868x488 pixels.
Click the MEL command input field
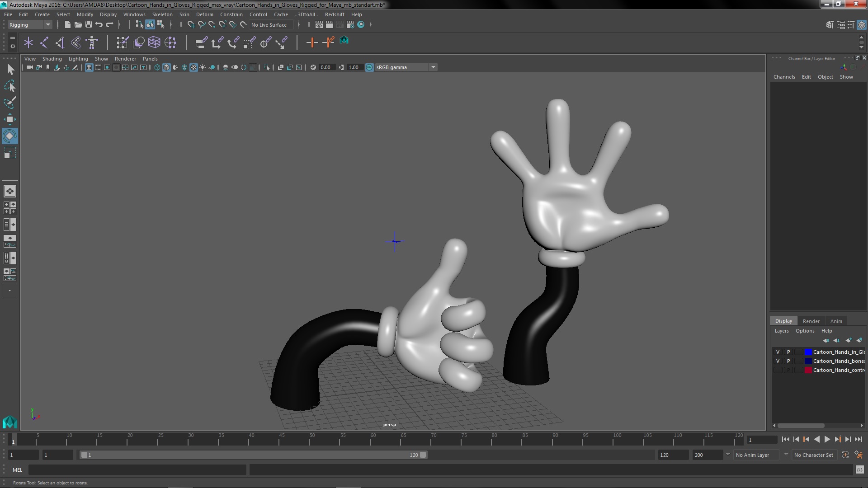pos(137,470)
